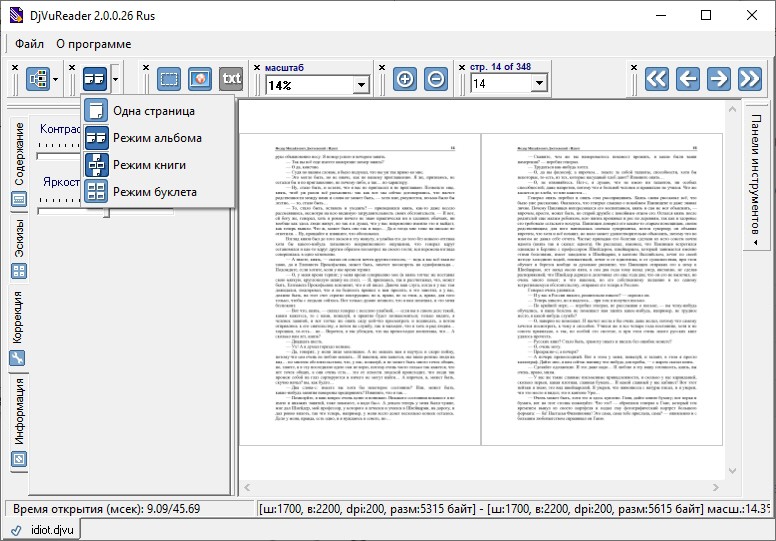776x541 pixels.
Task: Choose Одна страница from the layout menu
Action: tap(153, 111)
